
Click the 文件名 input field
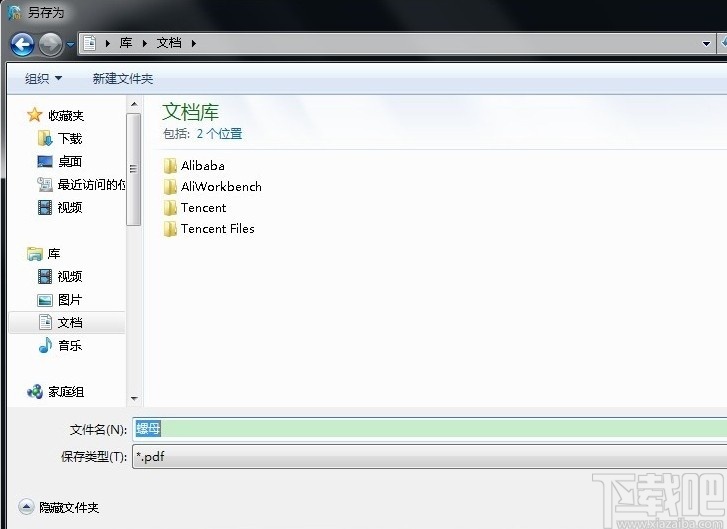pos(430,428)
